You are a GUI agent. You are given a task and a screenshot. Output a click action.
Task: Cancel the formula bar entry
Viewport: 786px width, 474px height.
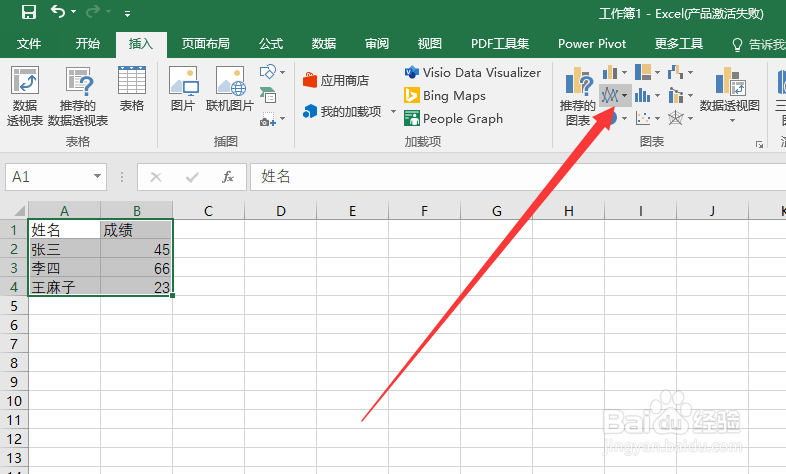pos(156,177)
